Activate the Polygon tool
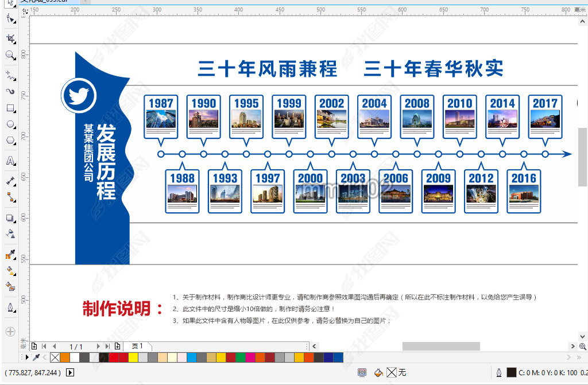This screenshot has height=385, width=588. tap(10, 141)
